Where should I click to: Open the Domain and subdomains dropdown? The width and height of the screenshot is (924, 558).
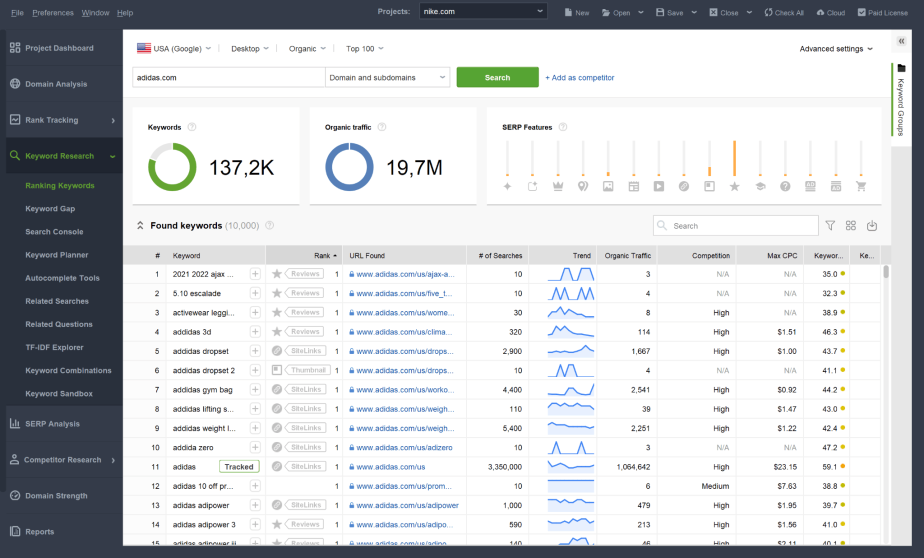pos(388,77)
